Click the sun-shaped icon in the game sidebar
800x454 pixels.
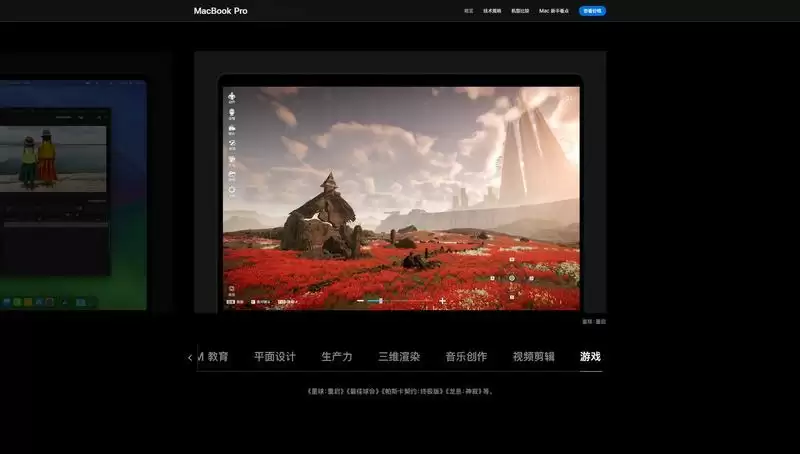click(232, 190)
